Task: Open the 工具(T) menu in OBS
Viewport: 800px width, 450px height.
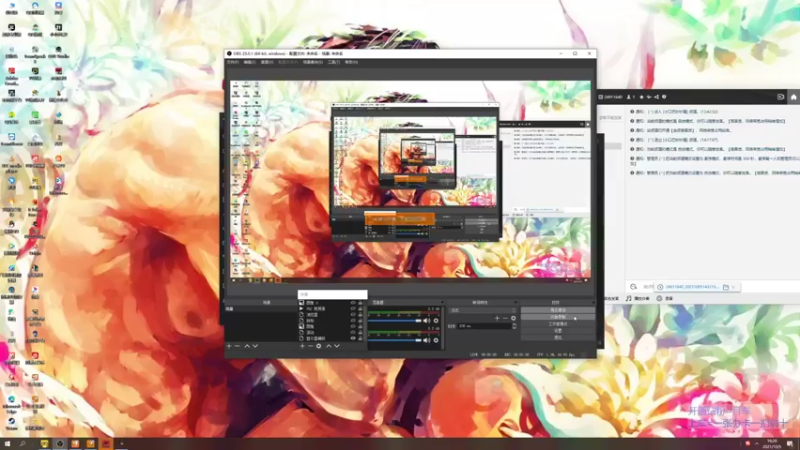Action: point(334,62)
